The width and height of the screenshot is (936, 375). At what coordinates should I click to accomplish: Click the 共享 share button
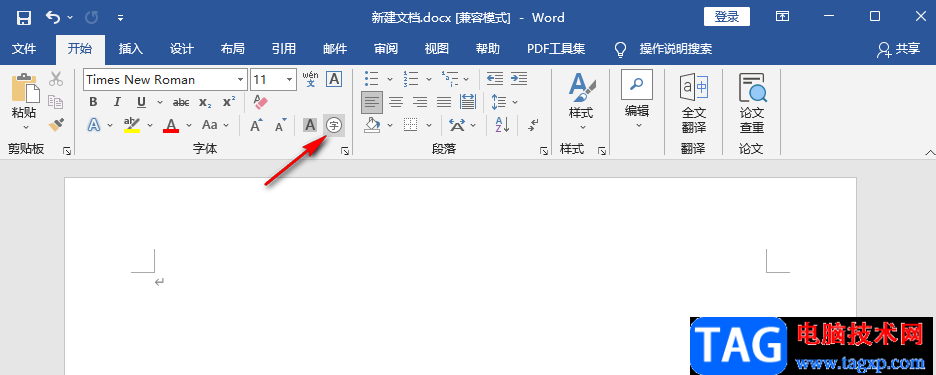pyautogui.click(x=898, y=49)
